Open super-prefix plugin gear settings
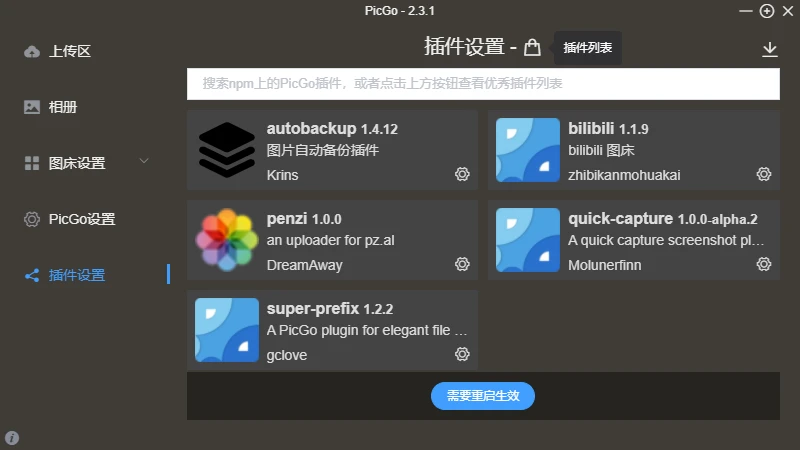This screenshot has height=450, width=800. 462,354
